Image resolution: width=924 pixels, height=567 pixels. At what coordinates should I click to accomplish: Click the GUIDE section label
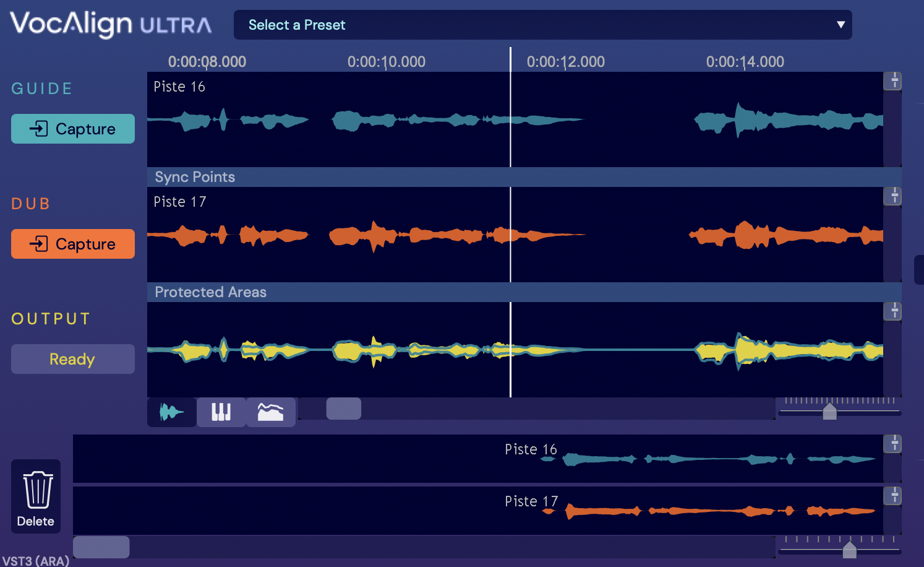(x=42, y=89)
